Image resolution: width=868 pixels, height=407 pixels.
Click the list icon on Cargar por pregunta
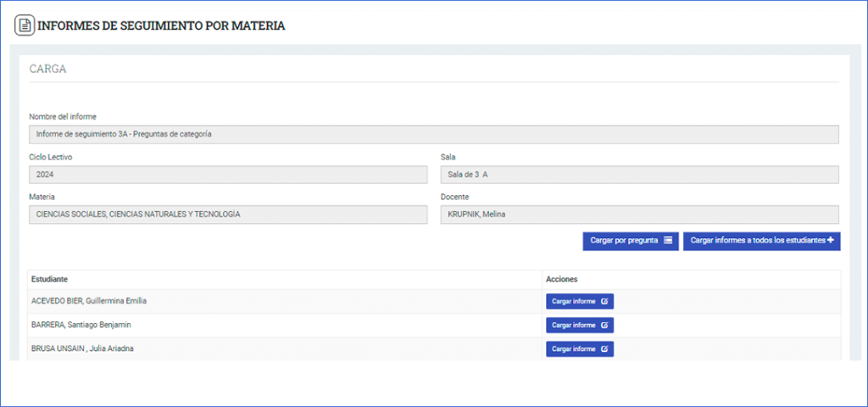click(668, 241)
